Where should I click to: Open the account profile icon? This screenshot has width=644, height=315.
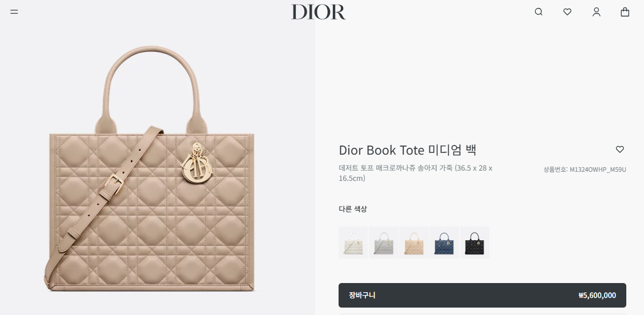coord(597,12)
